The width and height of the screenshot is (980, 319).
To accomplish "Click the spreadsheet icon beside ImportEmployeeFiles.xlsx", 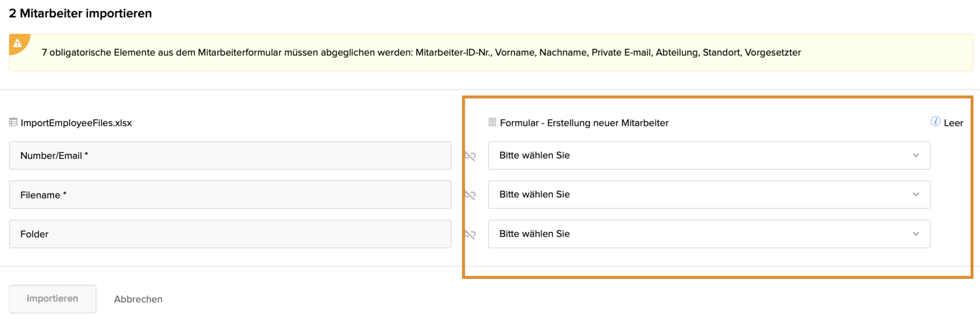I will pyautogui.click(x=13, y=123).
